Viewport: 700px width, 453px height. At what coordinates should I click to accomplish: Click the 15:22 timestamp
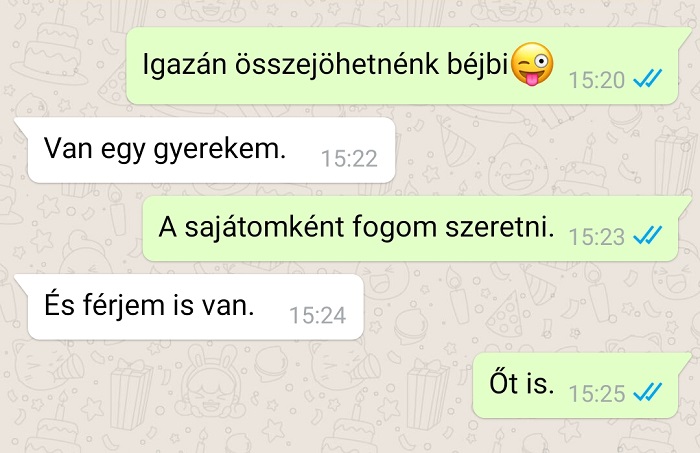[349, 158]
